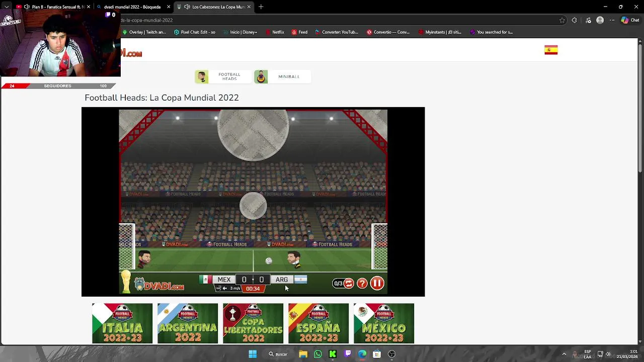The width and height of the screenshot is (644, 362).
Task: Click the Argentina flag on the scoreboard
Action: pos(300,280)
